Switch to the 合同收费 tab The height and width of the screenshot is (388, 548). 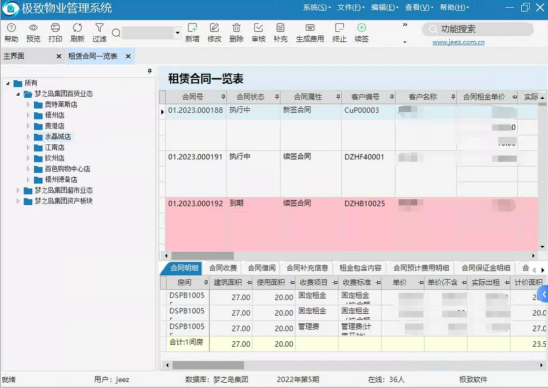coord(223,268)
